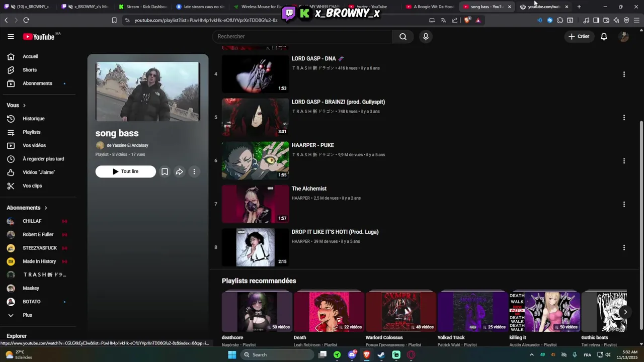Screen dimensions: 644x362
Task: Open Yassine El Andalosy channel link
Action: pos(127,145)
